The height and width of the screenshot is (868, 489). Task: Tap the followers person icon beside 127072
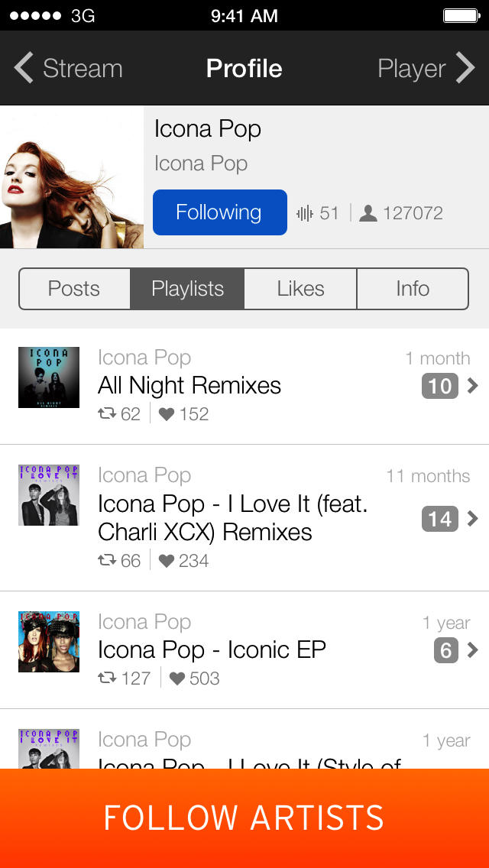click(x=368, y=213)
